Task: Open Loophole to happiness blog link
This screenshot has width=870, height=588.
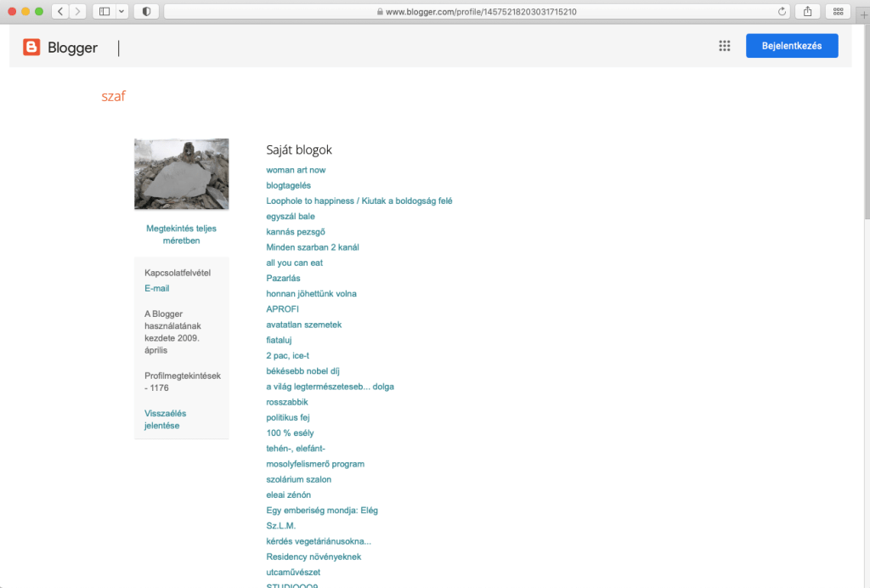Action: (x=359, y=201)
